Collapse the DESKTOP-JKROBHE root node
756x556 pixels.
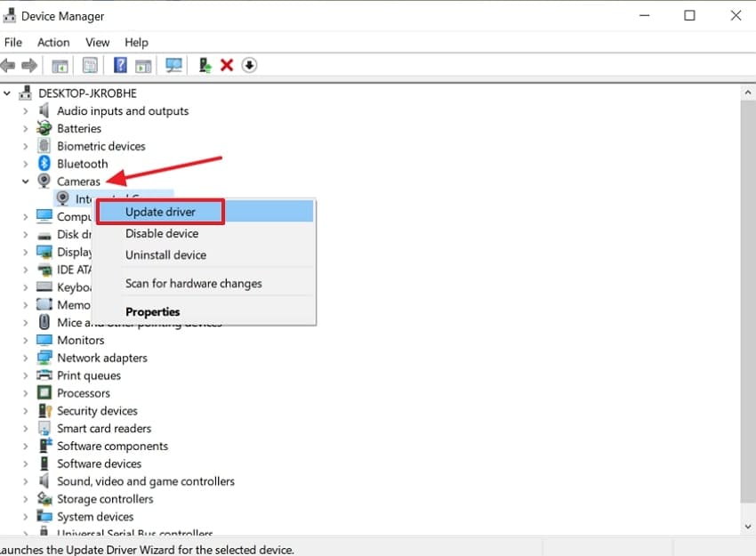7,93
